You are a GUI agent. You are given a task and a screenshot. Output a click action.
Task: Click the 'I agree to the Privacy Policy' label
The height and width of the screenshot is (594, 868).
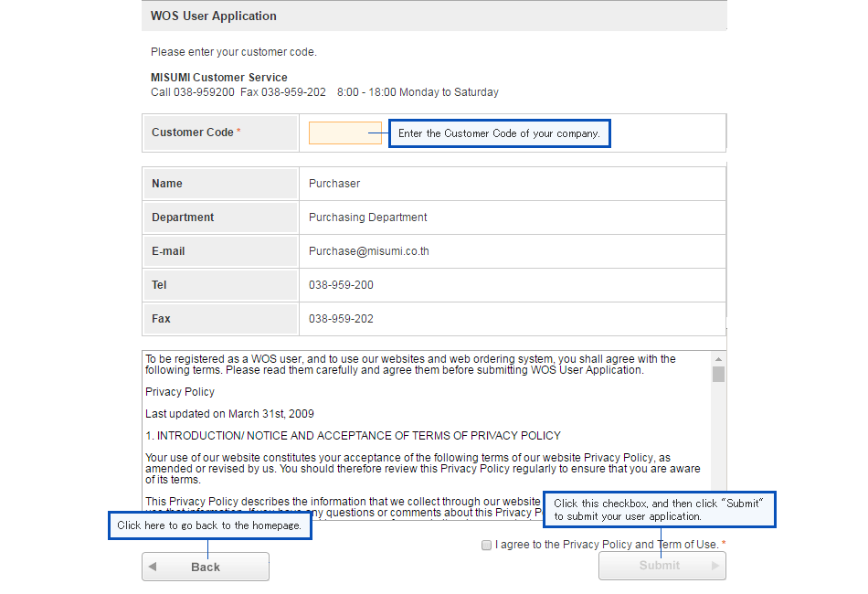coord(608,545)
